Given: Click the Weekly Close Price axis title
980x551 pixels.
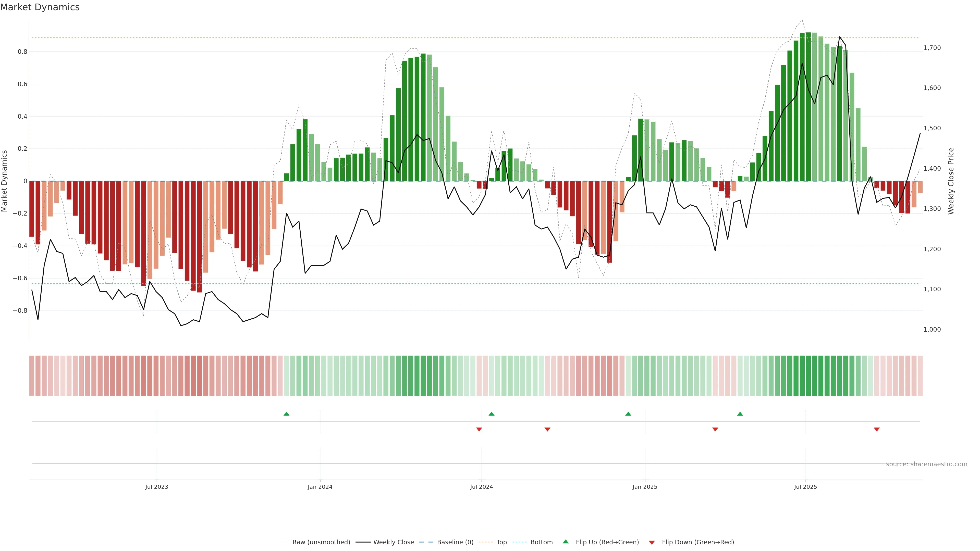Looking at the screenshot, I should [x=951, y=181].
